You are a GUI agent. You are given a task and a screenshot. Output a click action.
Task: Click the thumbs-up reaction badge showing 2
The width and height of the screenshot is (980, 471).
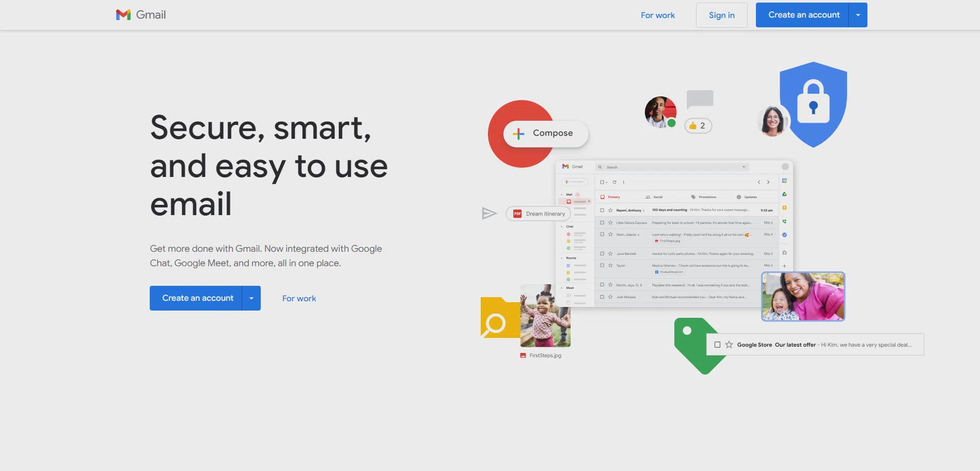click(698, 126)
